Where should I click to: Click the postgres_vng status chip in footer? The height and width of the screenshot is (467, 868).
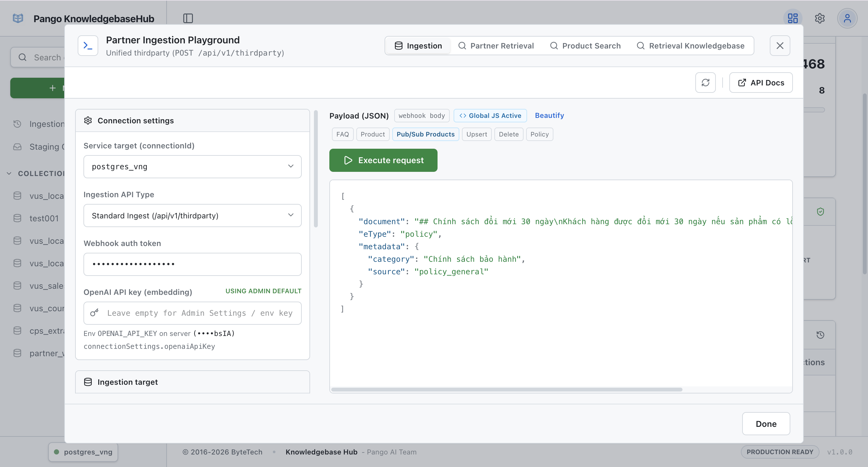[83, 452]
